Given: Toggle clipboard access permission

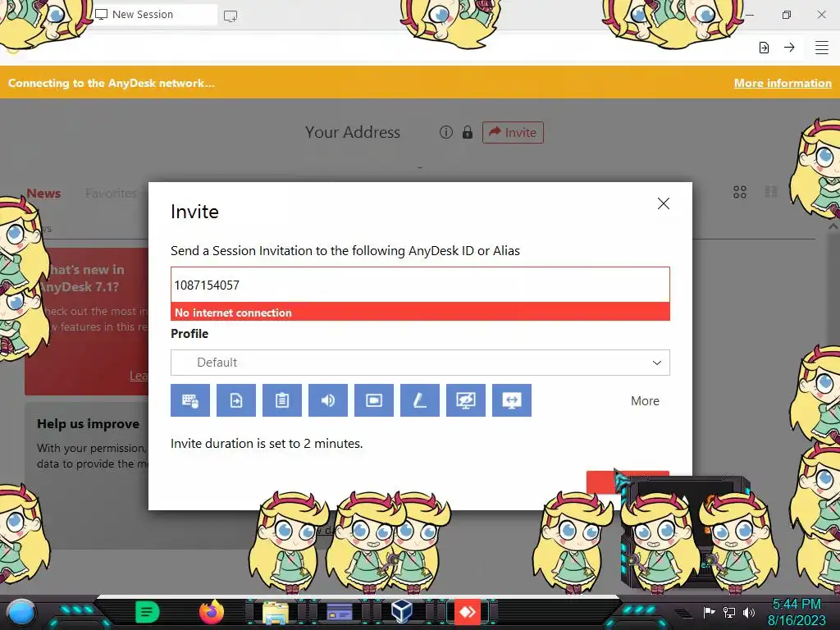Looking at the screenshot, I should (x=282, y=400).
